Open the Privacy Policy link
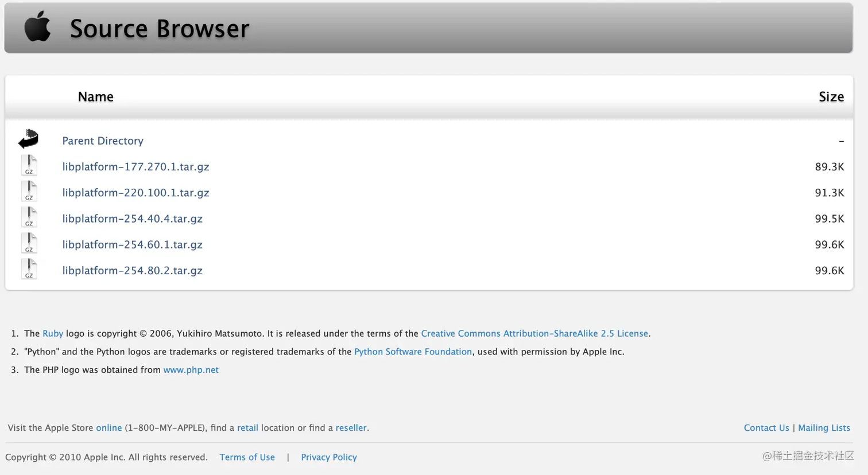868x475 pixels. pos(329,457)
